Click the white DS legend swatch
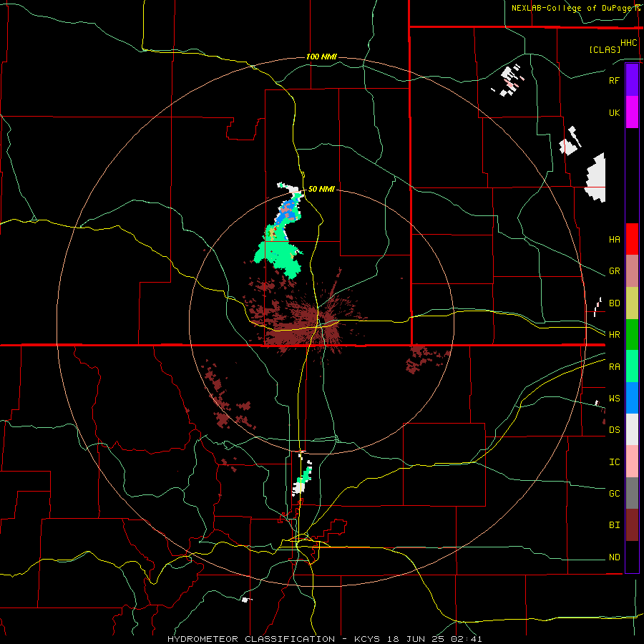 click(x=632, y=429)
